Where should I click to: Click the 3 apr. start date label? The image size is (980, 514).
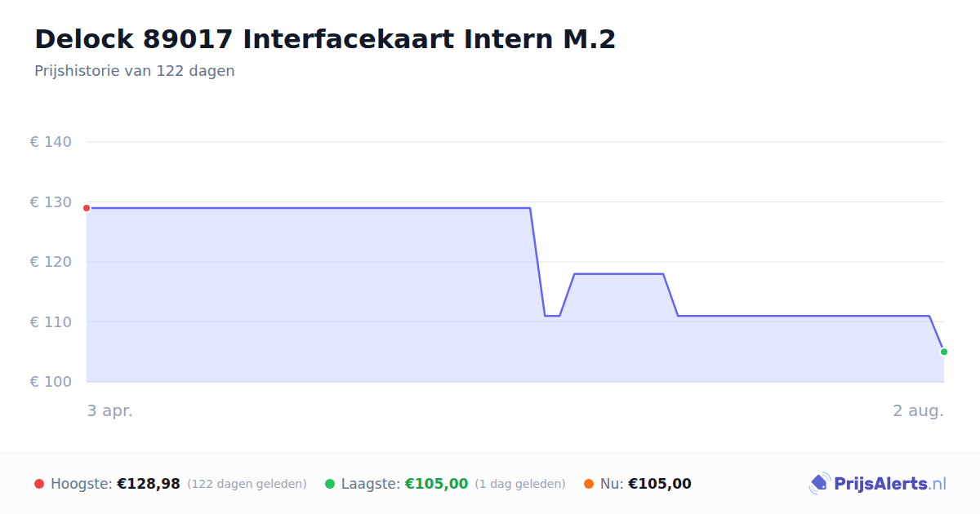(110, 410)
